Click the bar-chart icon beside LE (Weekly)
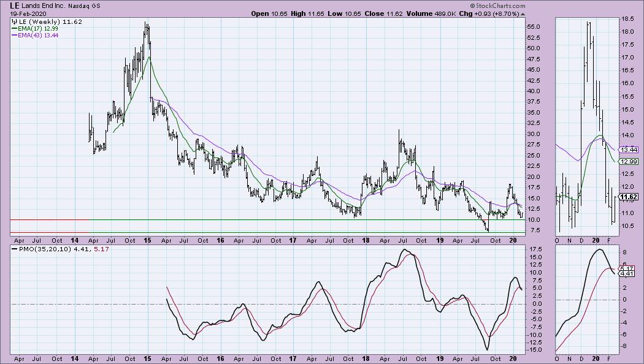This screenshot has height=364, width=644. [14, 21]
